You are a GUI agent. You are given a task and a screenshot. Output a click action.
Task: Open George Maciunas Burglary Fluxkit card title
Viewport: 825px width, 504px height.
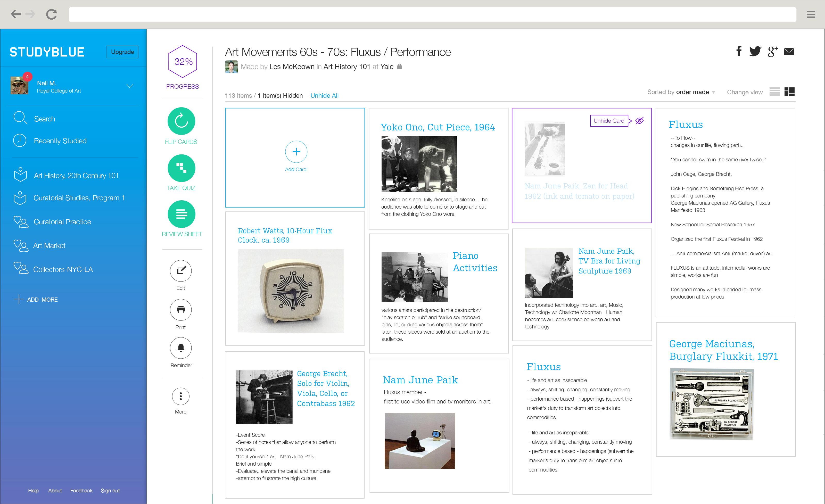click(723, 350)
